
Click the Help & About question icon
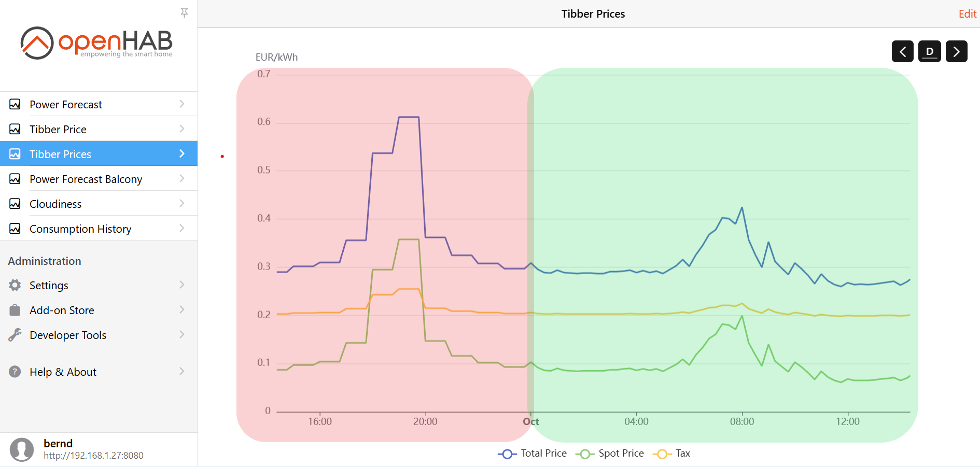pos(15,372)
